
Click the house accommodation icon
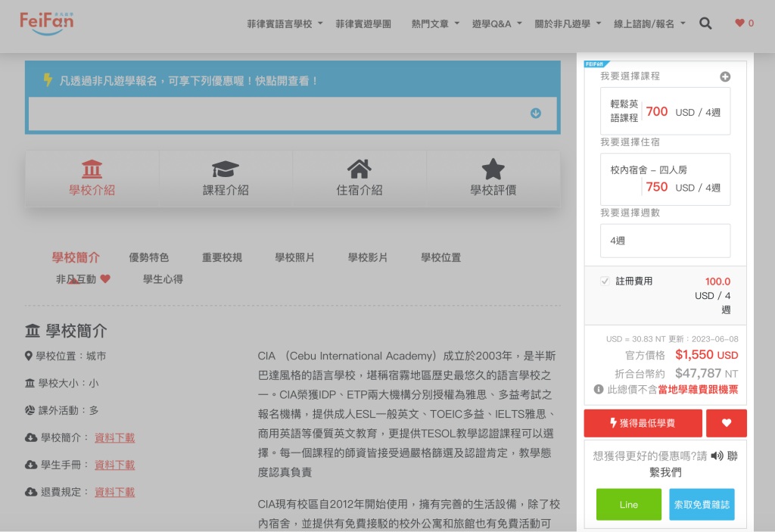click(359, 169)
